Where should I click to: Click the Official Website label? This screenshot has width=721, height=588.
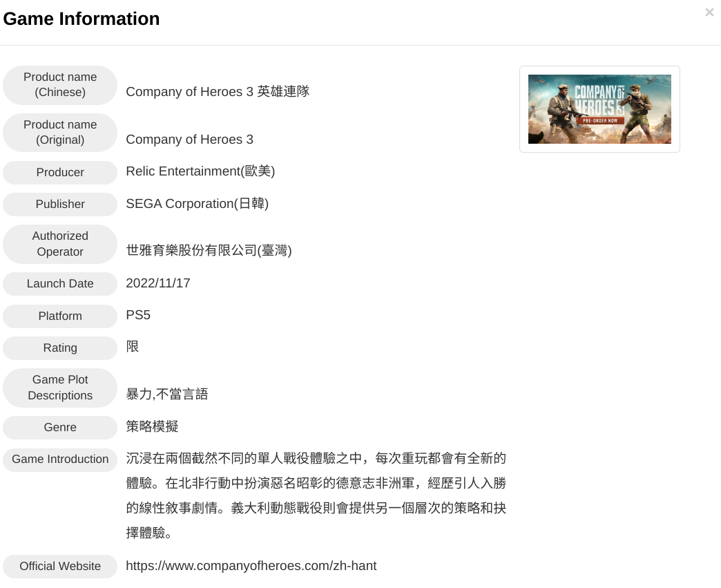(x=60, y=567)
